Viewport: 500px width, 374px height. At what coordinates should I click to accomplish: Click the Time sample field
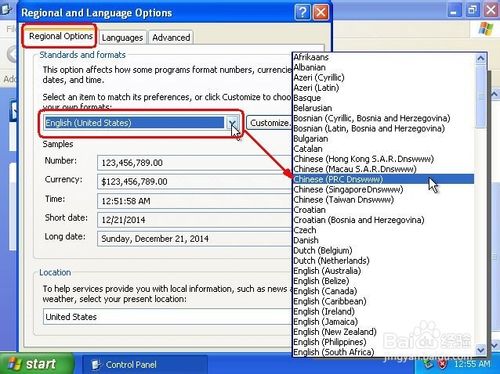(195, 201)
